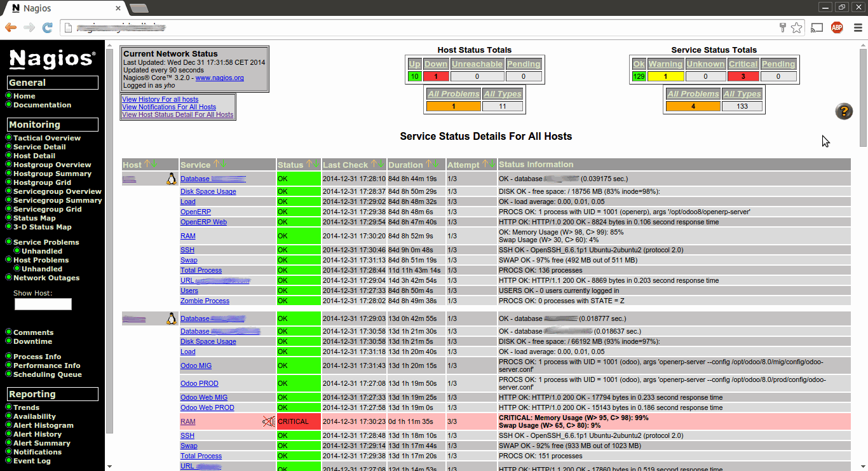
Task: Sort Status column ascending with up arrow
Action: (x=309, y=165)
